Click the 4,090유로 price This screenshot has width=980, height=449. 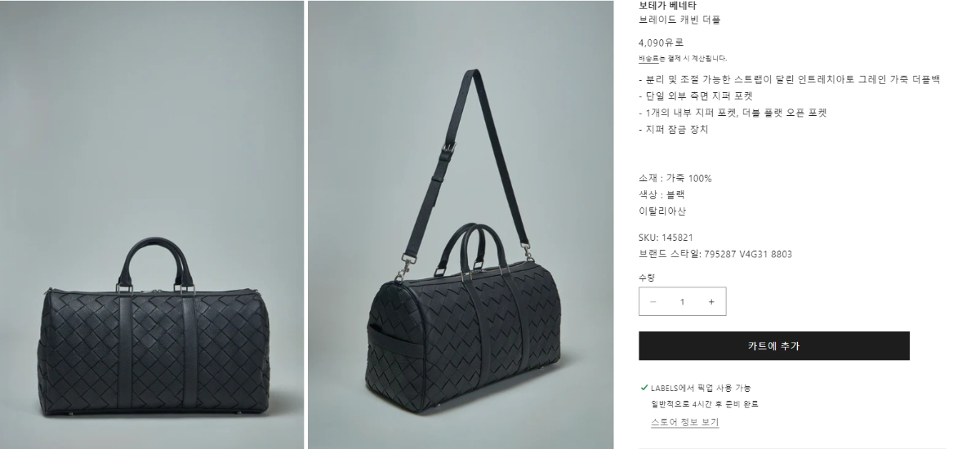point(661,42)
